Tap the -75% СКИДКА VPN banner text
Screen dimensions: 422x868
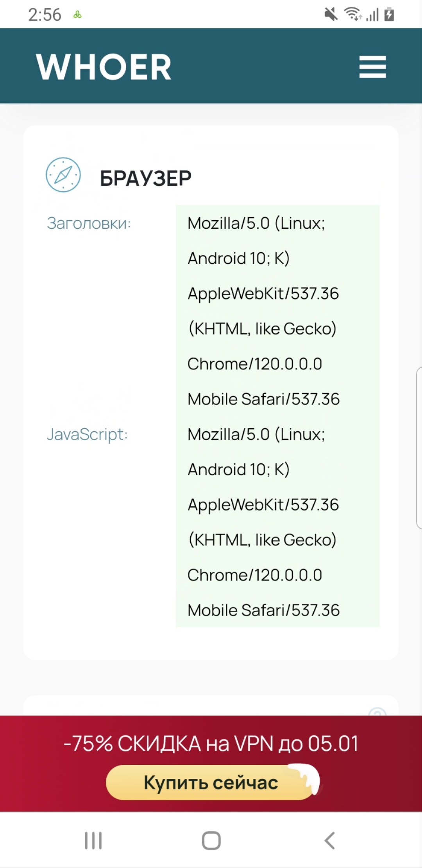tap(211, 743)
